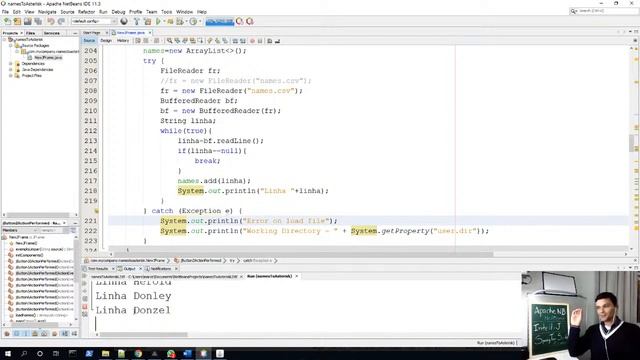Click the second red circular profiler icon
Screen dimensions: 640x360
[250, 21]
